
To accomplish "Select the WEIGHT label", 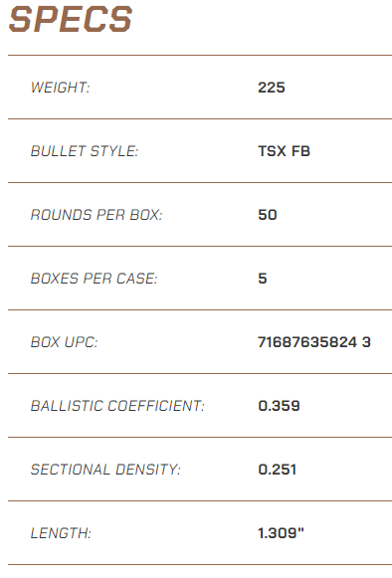I will click(x=60, y=88).
